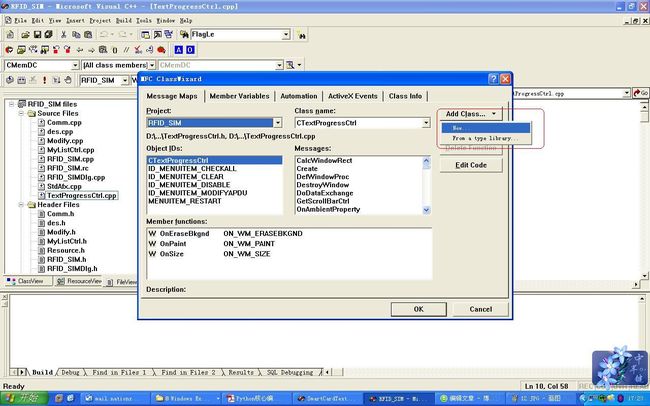
Task: Click the hand Insert Breakpoint icon
Action: point(68,80)
